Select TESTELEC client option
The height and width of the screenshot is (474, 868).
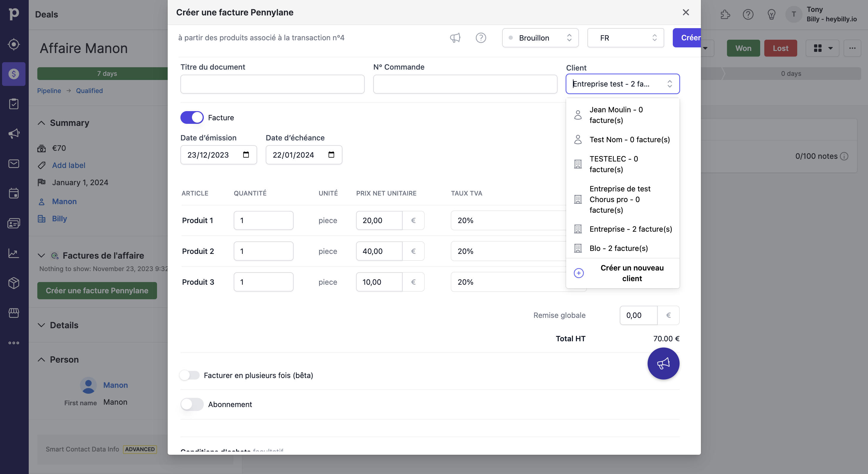point(622,164)
